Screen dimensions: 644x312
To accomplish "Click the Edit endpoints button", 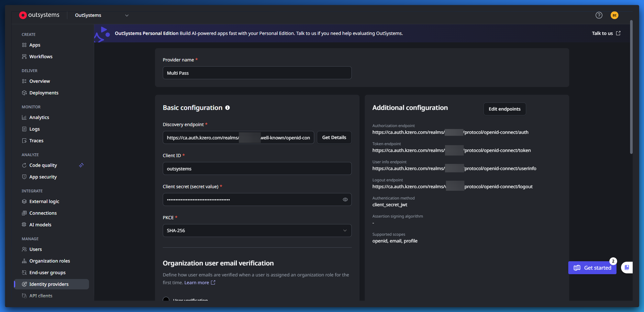I will [x=504, y=109].
